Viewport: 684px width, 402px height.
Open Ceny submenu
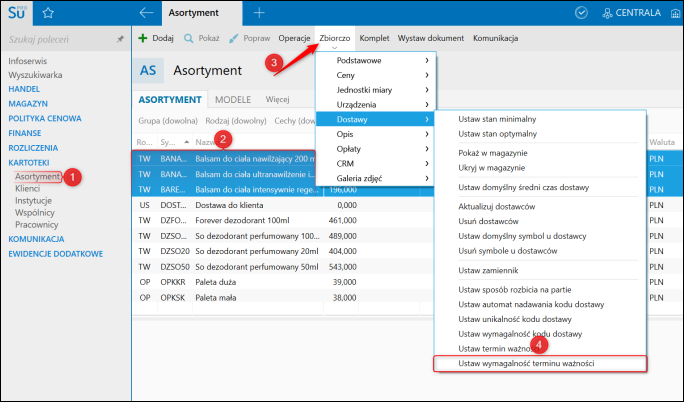pos(375,75)
